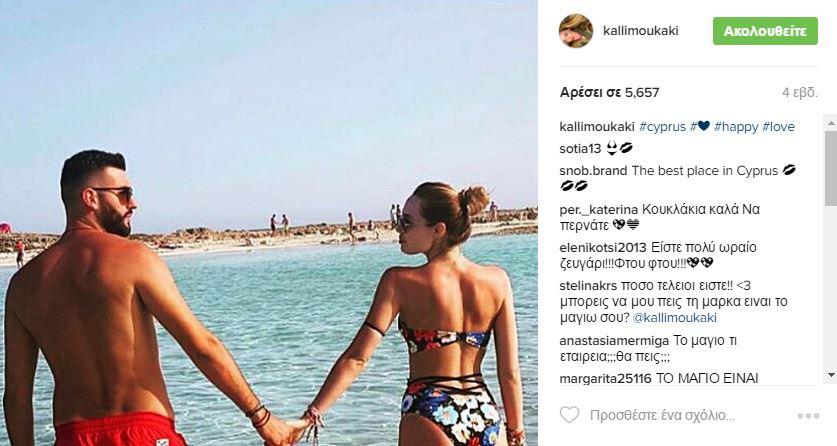Show who liked via Αρέσει σε 5,657

pyautogui.click(x=610, y=92)
